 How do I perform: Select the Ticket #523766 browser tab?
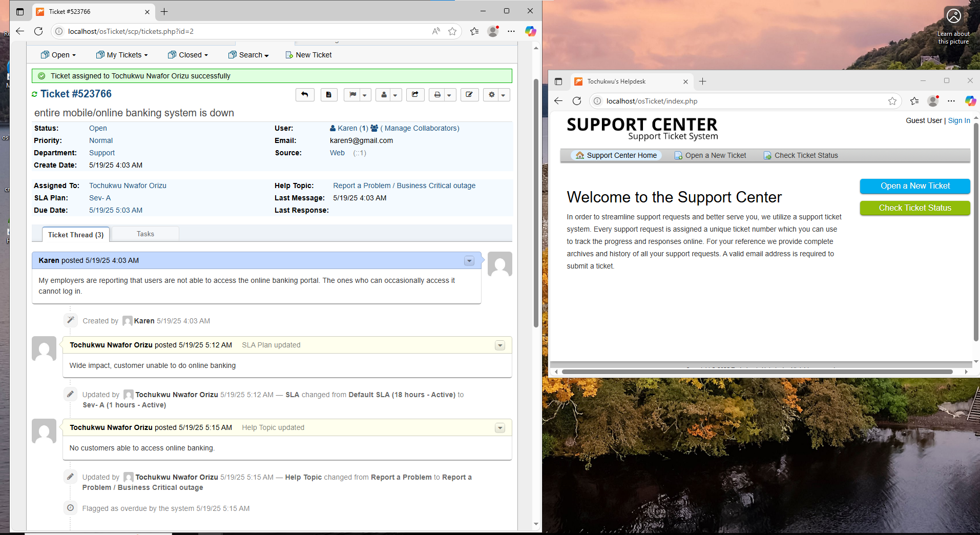pos(94,11)
